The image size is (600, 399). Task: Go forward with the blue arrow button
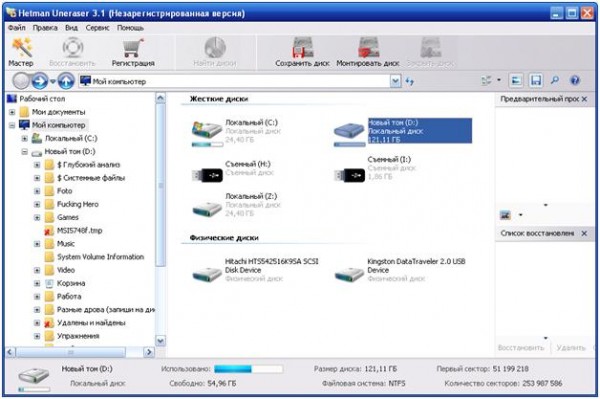(40, 81)
